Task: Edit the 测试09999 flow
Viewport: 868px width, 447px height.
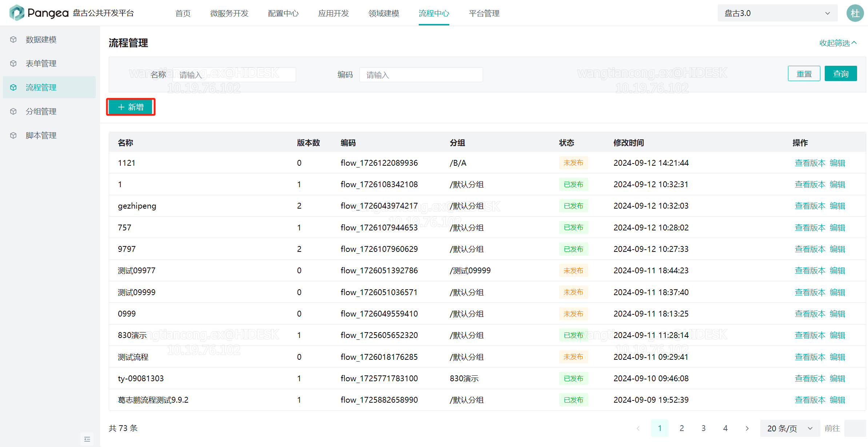Action: pos(837,292)
